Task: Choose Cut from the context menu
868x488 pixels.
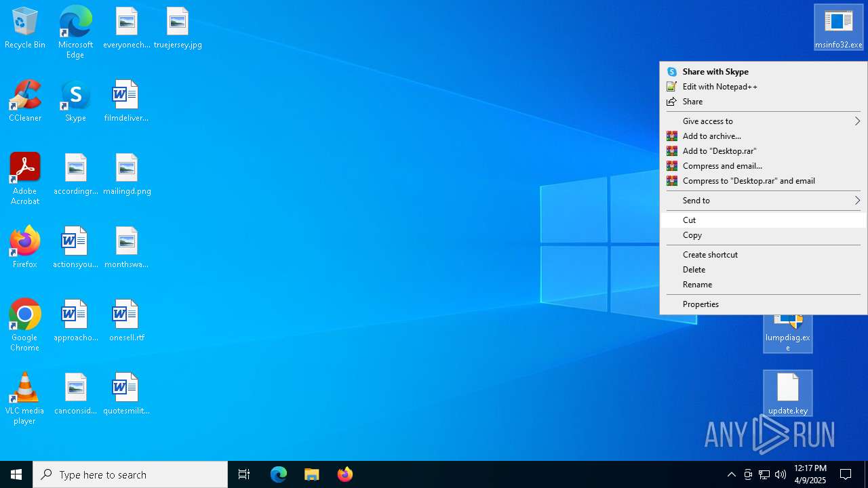Action: pos(763,220)
